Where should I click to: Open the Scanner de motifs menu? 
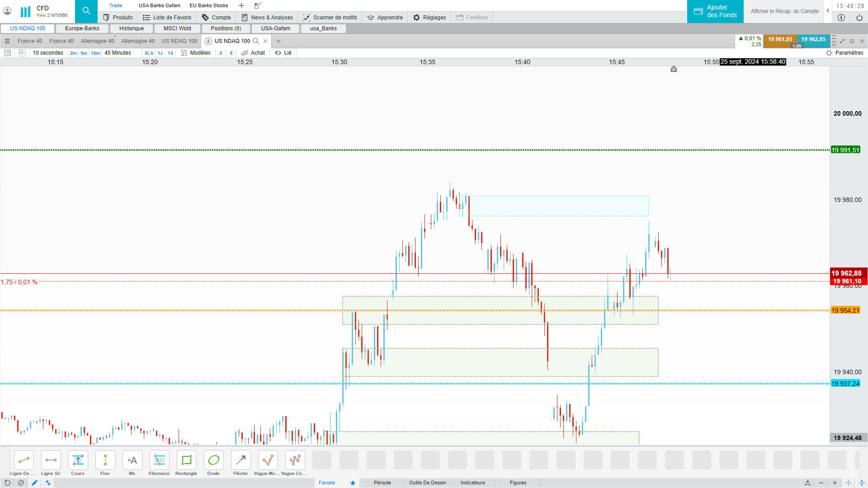(x=330, y=18)
